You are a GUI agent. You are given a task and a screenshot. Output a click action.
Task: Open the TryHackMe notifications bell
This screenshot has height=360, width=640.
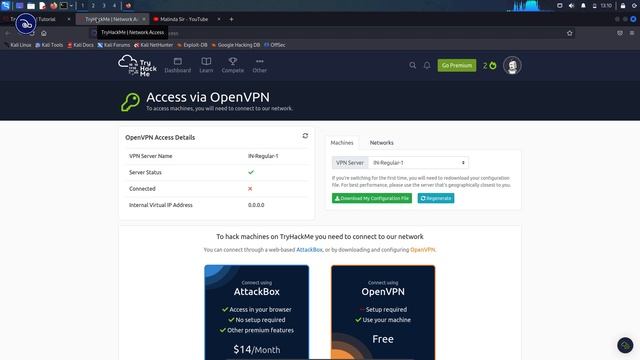(427, 65)
